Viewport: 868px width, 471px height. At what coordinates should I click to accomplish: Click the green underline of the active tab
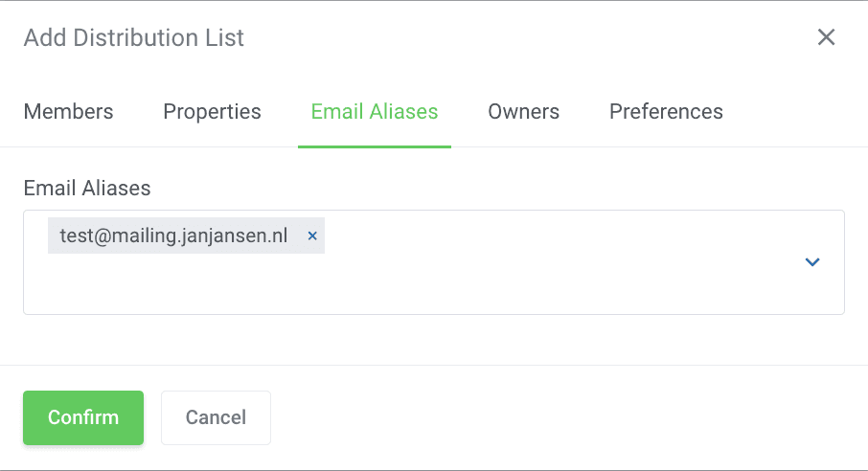pyautogui.click(x=375, y=146)
